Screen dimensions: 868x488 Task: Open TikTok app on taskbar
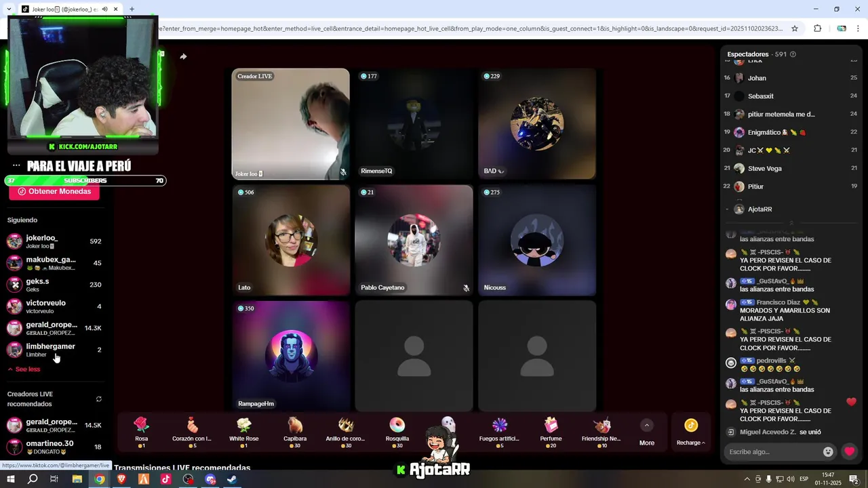pyautogui.click(x=166, y=479)
